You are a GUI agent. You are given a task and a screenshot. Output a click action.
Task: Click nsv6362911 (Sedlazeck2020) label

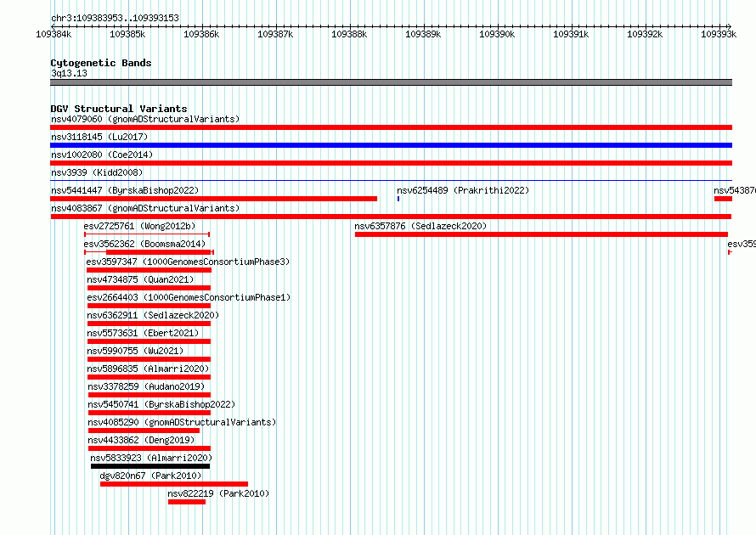click(x=153, y=315)
